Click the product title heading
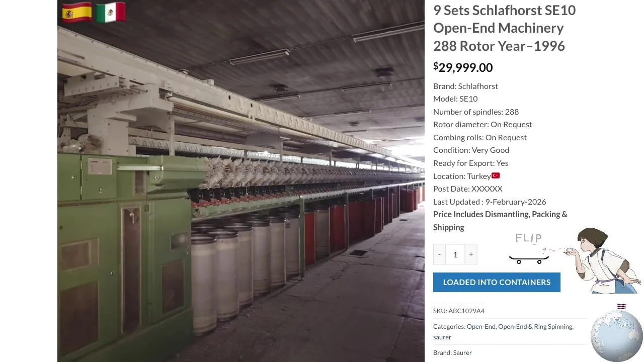Image resolution: width=644 pixels, height=362 pixels. 505,28
